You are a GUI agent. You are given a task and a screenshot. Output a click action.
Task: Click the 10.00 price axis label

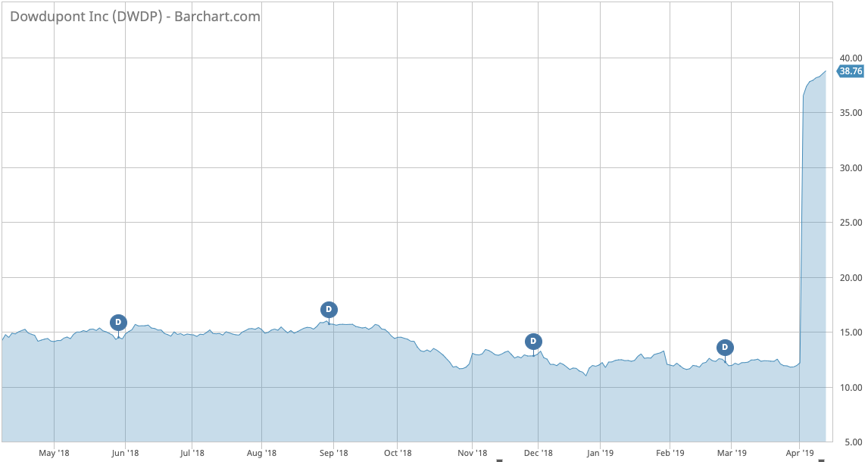851,387
